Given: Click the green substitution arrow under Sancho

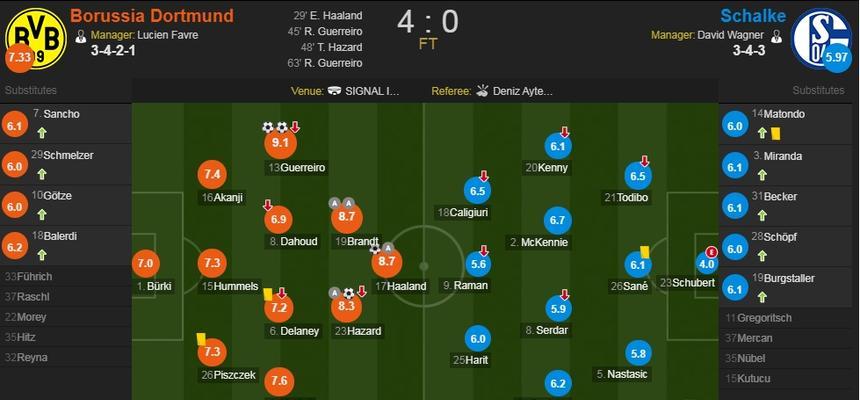Looking at the screenshot, I should click(x=42, y=133).
